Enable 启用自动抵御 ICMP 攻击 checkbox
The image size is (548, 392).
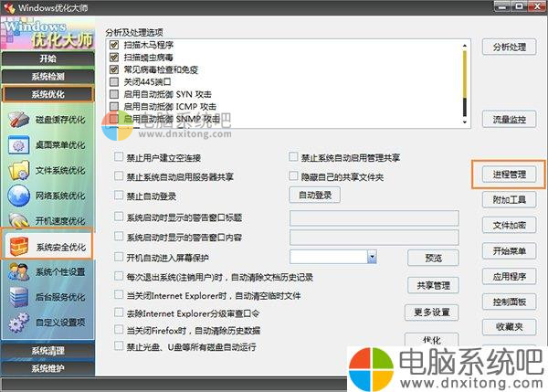point(114,106)
